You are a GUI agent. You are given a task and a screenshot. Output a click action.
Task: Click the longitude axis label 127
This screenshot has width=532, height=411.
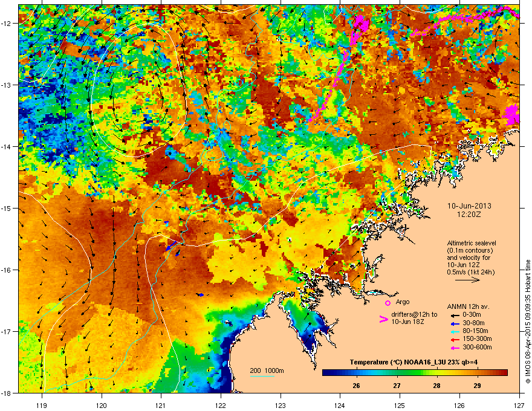[x=519, y=405]
